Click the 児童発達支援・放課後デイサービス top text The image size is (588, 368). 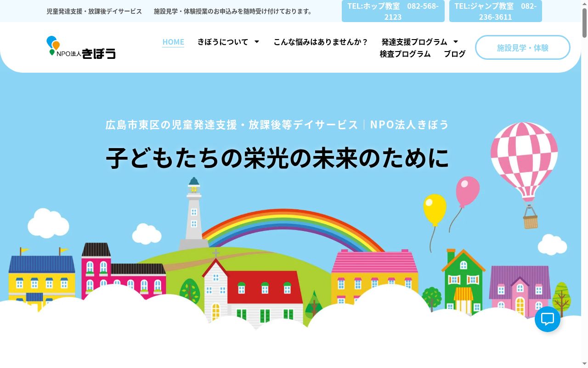(94, 11)
